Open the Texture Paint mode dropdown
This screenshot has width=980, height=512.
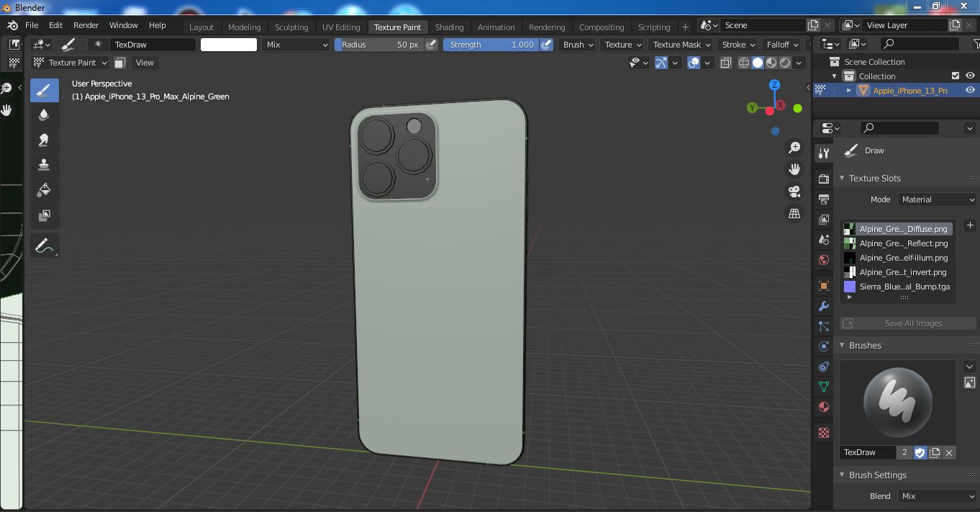click(x=71, y=63)
